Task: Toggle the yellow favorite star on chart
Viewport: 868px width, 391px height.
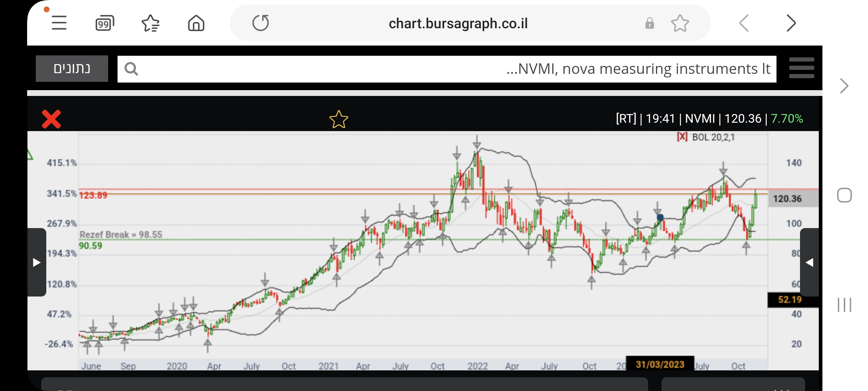Action: pos(339,119)
